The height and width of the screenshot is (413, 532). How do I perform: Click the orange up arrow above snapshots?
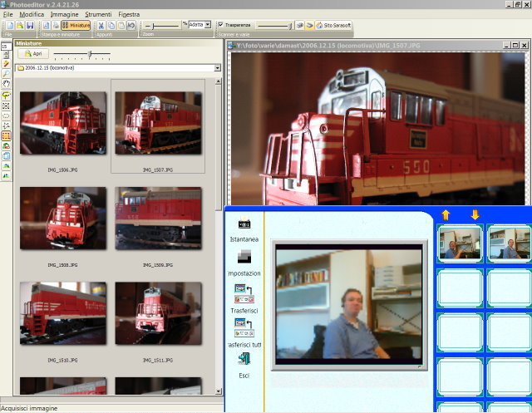[x=446, y=214]
